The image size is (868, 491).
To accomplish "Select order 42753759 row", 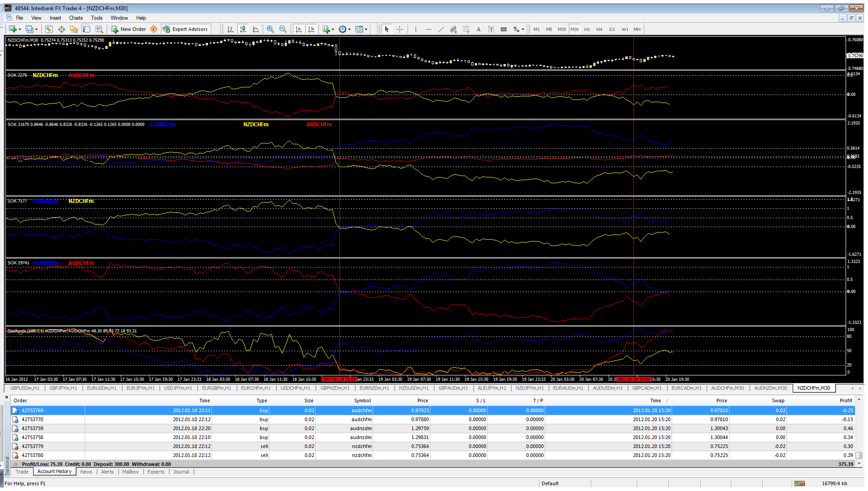I will point(433,428).
